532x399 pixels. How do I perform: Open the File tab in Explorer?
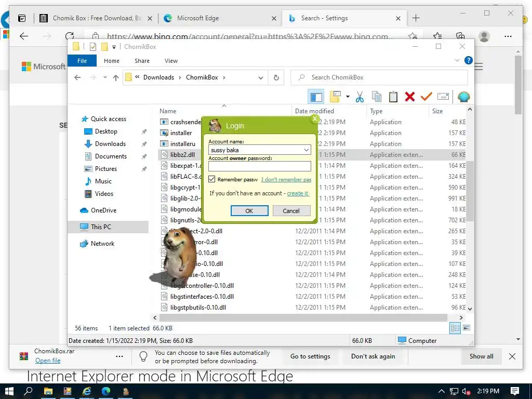(x=82, y=61)
